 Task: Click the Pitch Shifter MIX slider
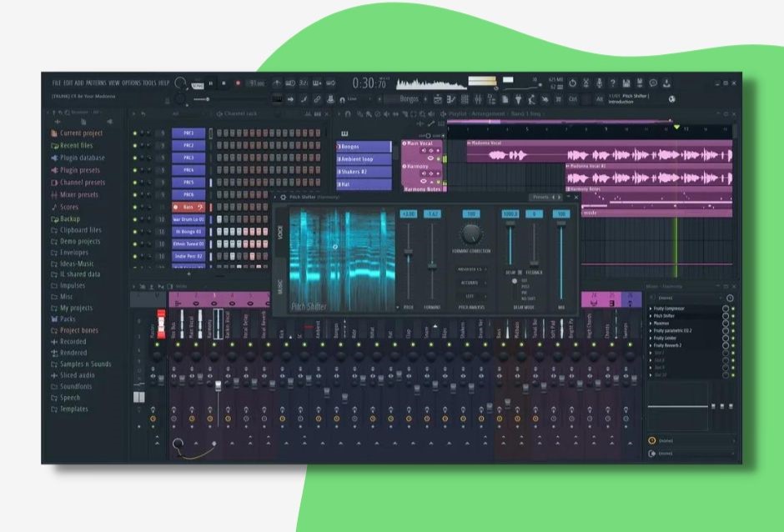pos(561,258)
